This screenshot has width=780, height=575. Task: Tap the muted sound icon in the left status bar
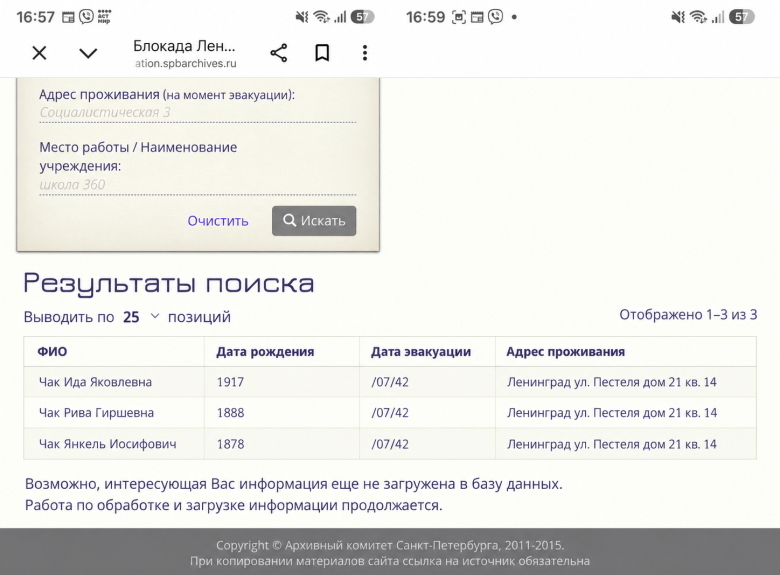[x=301, y=17]
